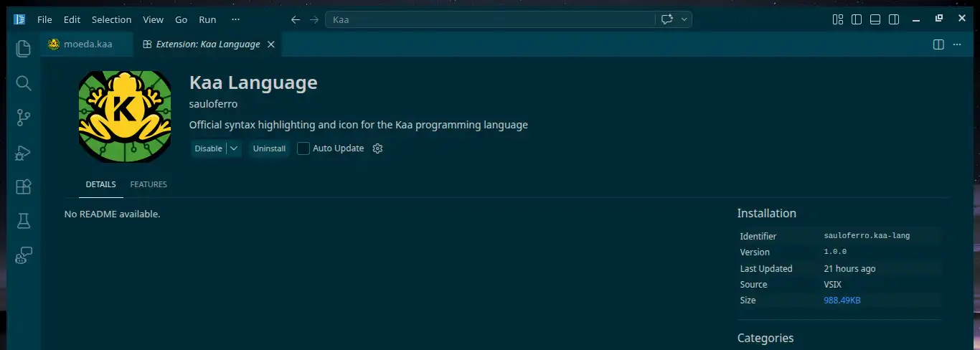Open the Run and Debug view
Image resolution: width=980 pixels, height=350 pixels.
24,152
